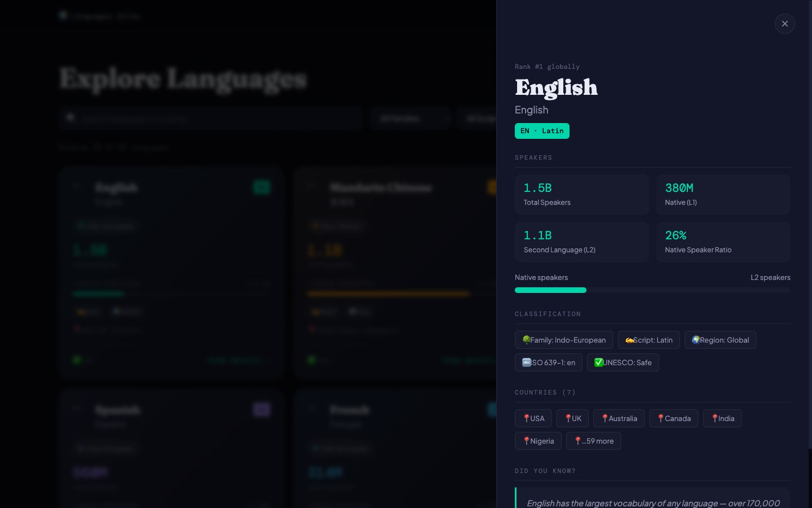Click the green checkmark icon beside UNESCO
812x508 pixels.
(599, 362)
